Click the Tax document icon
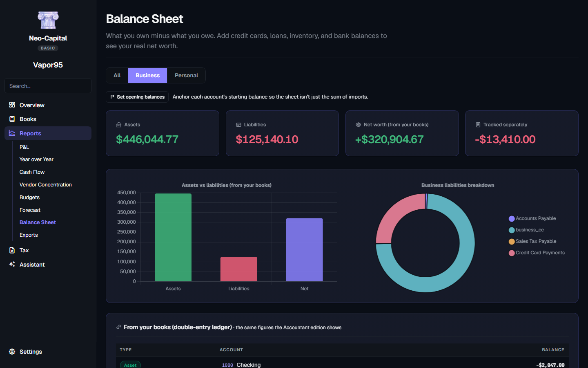Viewport: 588px width, 368px height. pos(12,250)
